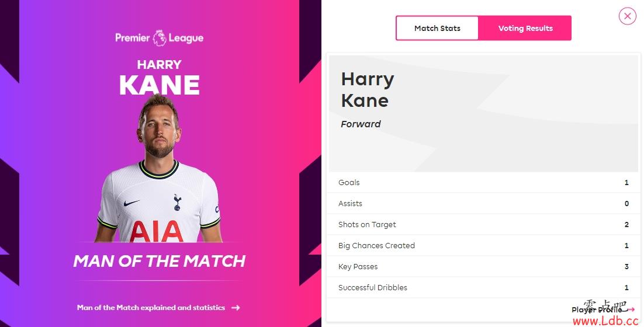Image resolution: width=644 pixels, height=327 pixels.
Task: Click the Player Profile arrow icon
Action: tap(631, 309)
